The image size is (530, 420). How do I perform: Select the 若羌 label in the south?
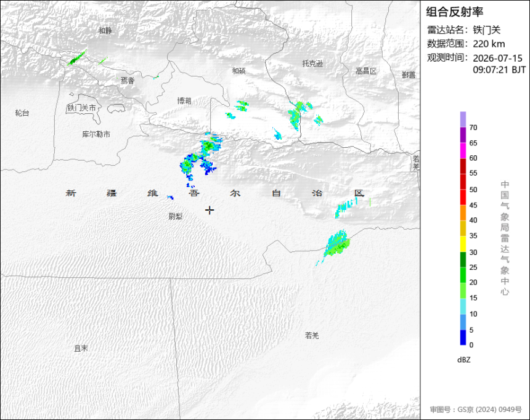click(312, 335)
